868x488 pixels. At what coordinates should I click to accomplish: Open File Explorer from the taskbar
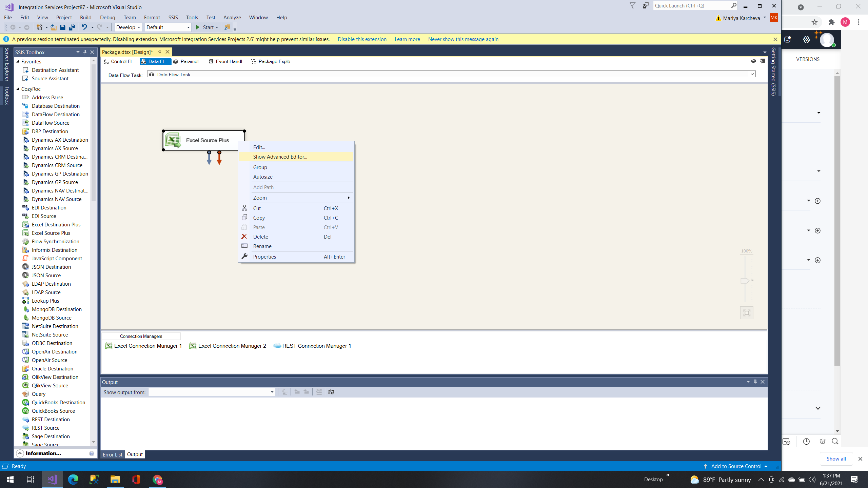(115, 480)
